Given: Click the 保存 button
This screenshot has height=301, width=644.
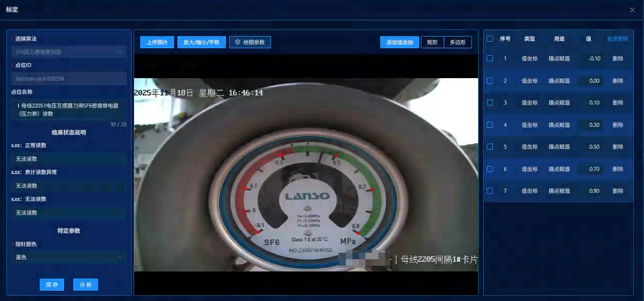Looking at the screenshot, I should tap(52, 285).
